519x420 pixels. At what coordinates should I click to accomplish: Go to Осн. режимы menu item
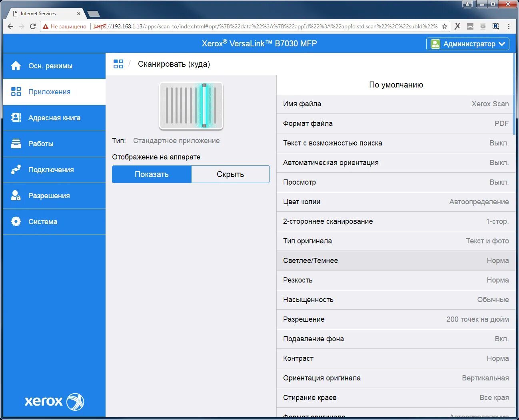[x=54, y=66]
